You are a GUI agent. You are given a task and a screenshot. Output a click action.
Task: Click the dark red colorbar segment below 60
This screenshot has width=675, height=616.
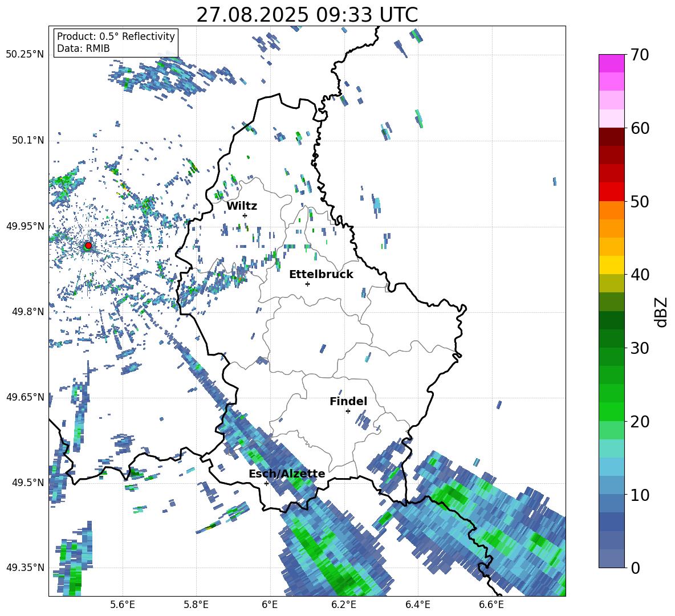click(x=611, y=137)
